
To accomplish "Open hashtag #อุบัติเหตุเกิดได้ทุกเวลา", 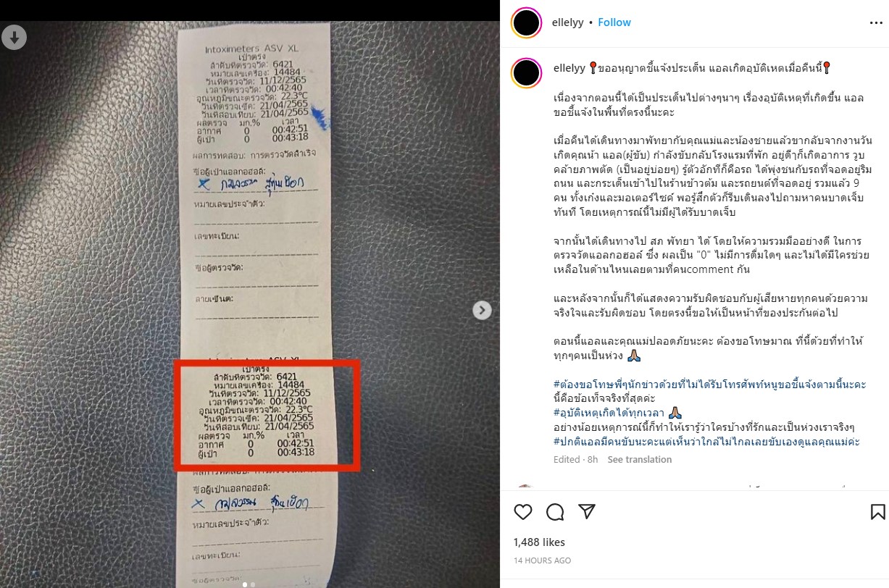I will [609, 412].
